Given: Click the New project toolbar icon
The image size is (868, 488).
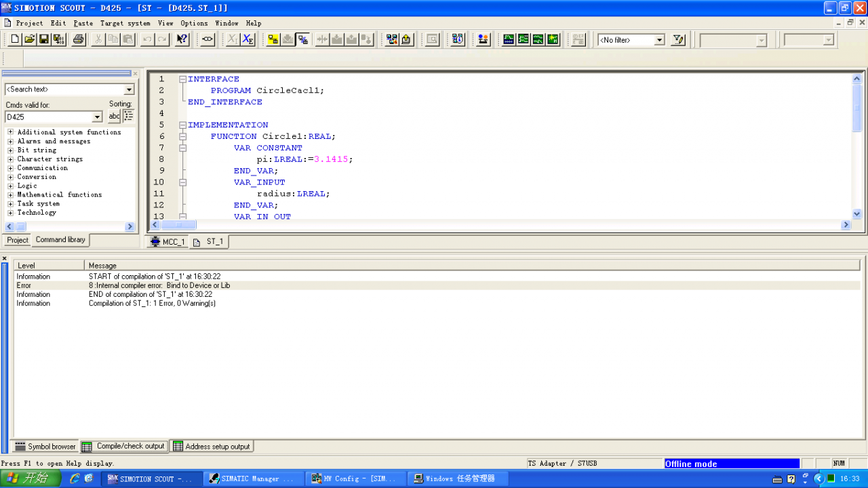Looking at the screenshot, I should pos(15,39).
